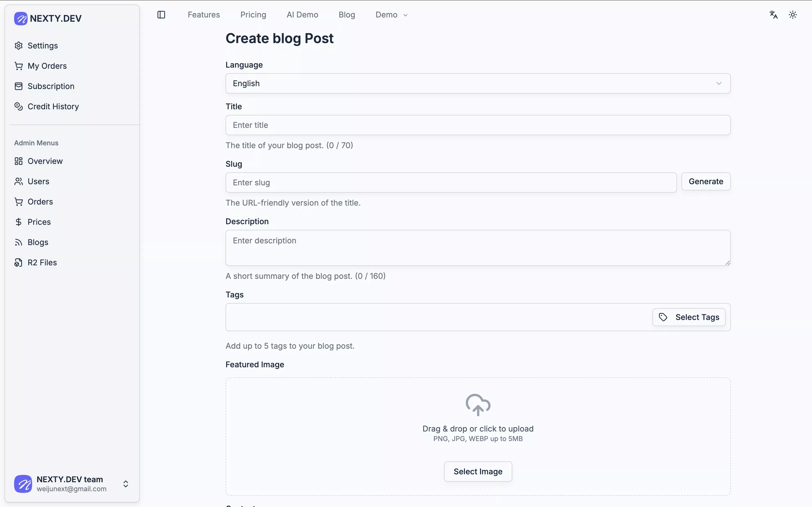This screenshot has height=507, width=812.
Task: Open the AI Demo nav item
Action: (x=302, y=15)
